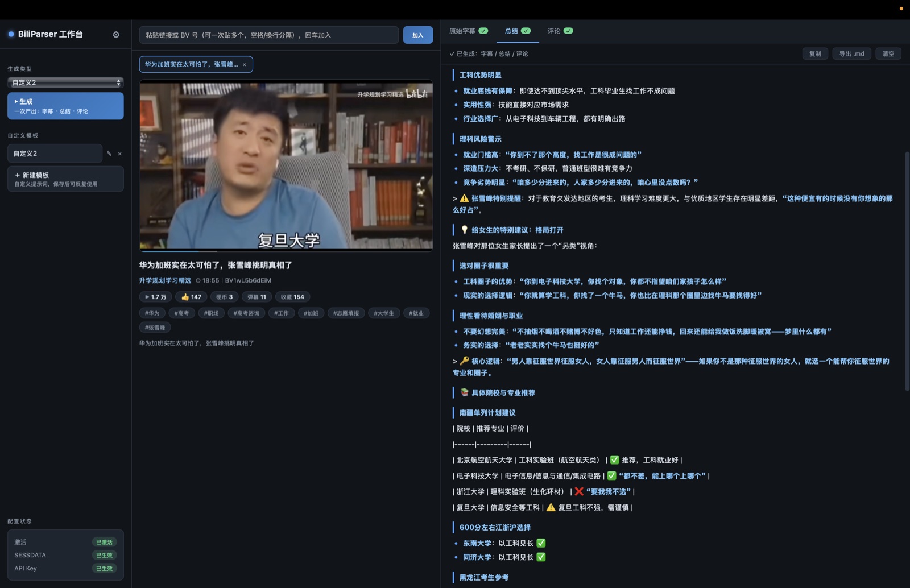Switch to the 原始字幕 tab
This screenshot has height=588, width=910.
(468, 31)
